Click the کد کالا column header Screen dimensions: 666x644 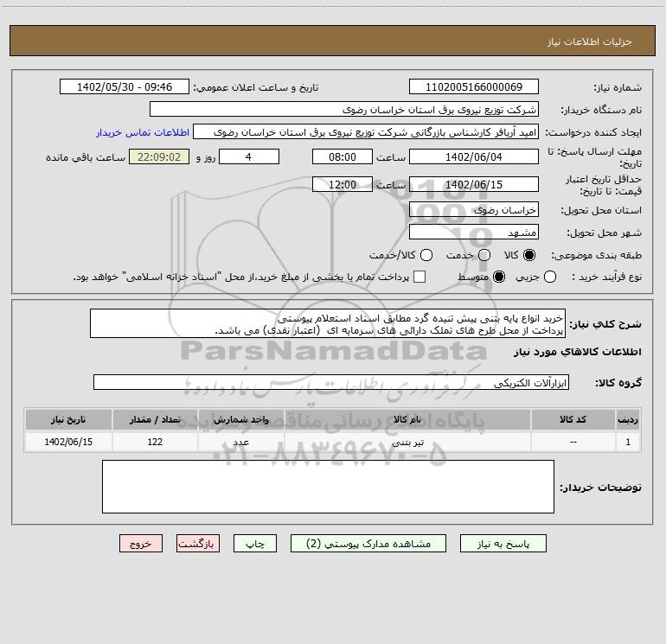(x=573, y=419)
